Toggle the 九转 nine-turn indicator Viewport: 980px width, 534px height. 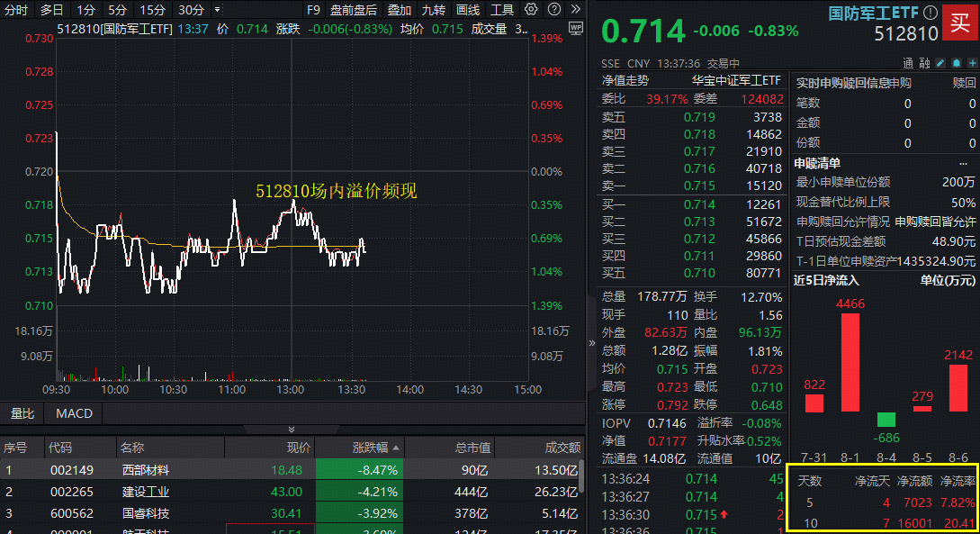[434, 10]
